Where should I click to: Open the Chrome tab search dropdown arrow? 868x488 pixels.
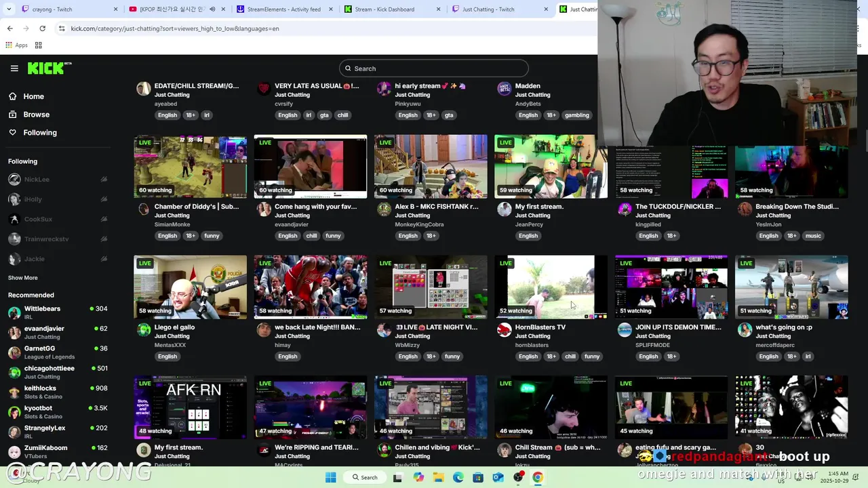(9, 9)
